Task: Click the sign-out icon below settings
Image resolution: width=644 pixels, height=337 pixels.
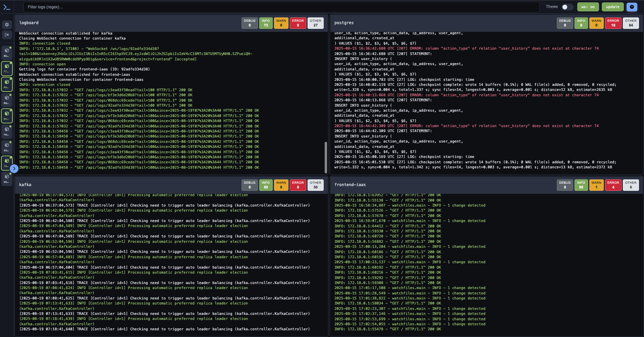Action: 7,35
